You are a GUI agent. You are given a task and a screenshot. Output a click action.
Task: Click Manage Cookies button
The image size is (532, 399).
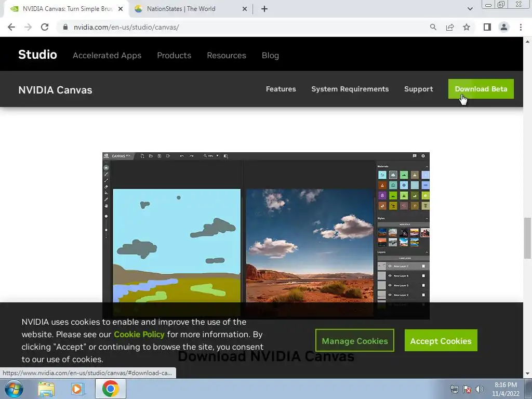[354, 340]
